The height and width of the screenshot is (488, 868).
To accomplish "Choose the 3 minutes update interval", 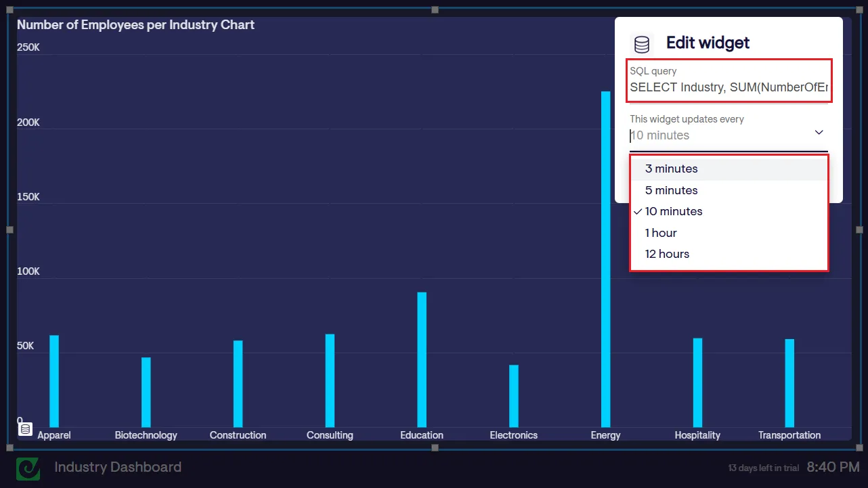I will [671, 169].
